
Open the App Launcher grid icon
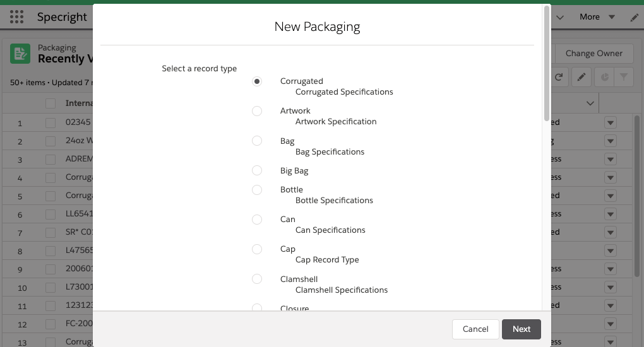16,17
